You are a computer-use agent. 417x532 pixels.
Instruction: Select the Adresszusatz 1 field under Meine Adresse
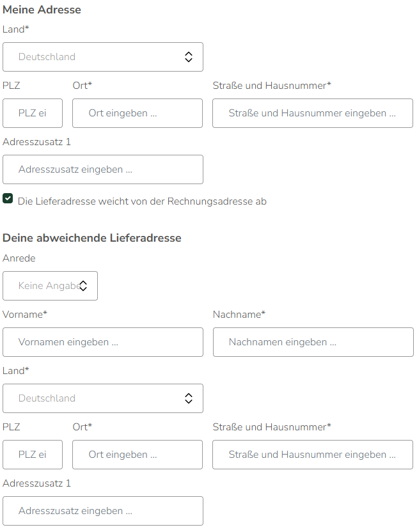pos(103,169)
